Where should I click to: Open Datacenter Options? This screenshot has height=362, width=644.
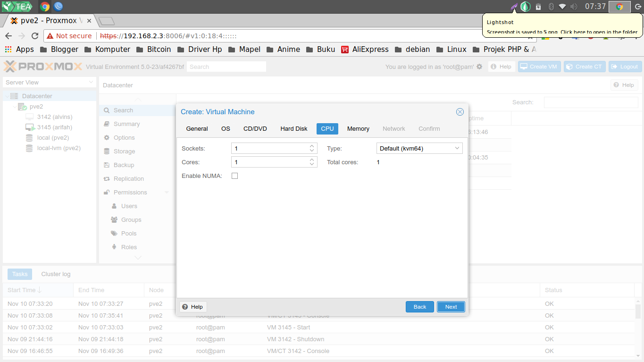tap(137, 137)
